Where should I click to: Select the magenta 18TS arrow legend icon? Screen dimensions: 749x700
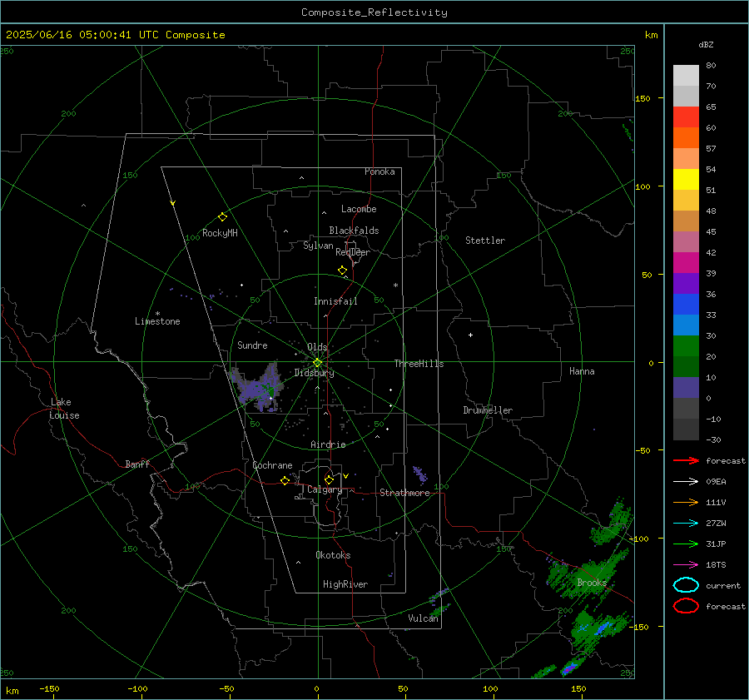[686, 565]
